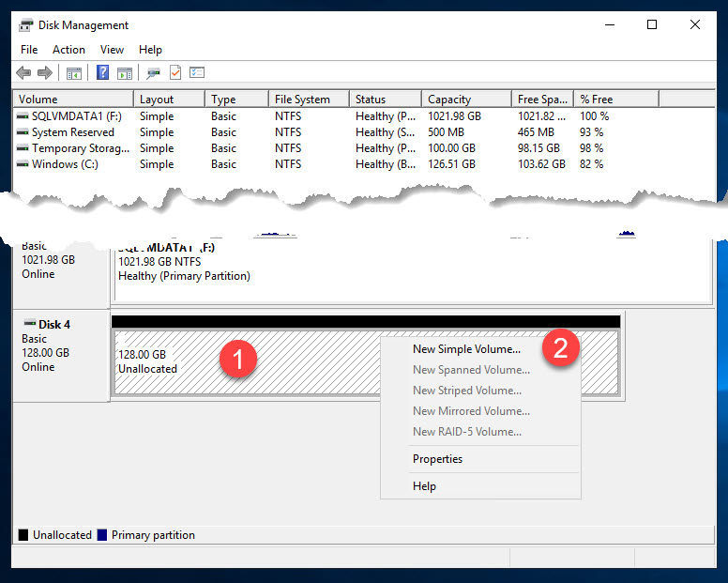Click greyed New Striped Volume... entry
This screenshot has height=583, width=728.
467,391
